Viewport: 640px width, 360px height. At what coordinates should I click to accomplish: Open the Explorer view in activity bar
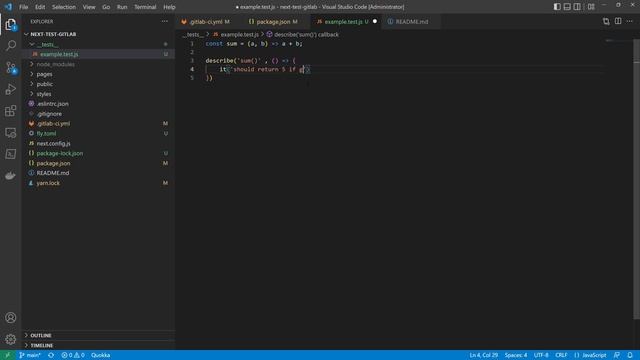tap(11, 25)
